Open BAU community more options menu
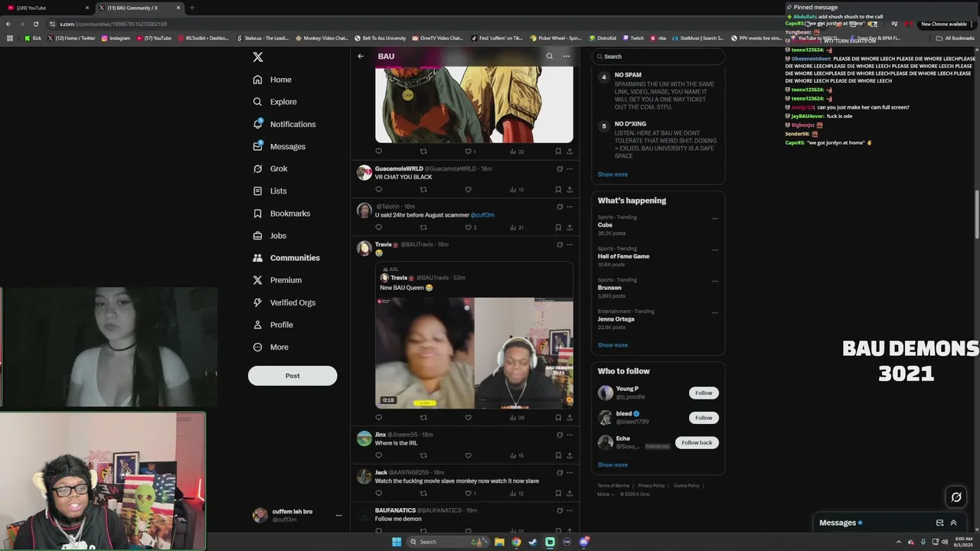Viewport: 980px width, 551px height. 567,56
